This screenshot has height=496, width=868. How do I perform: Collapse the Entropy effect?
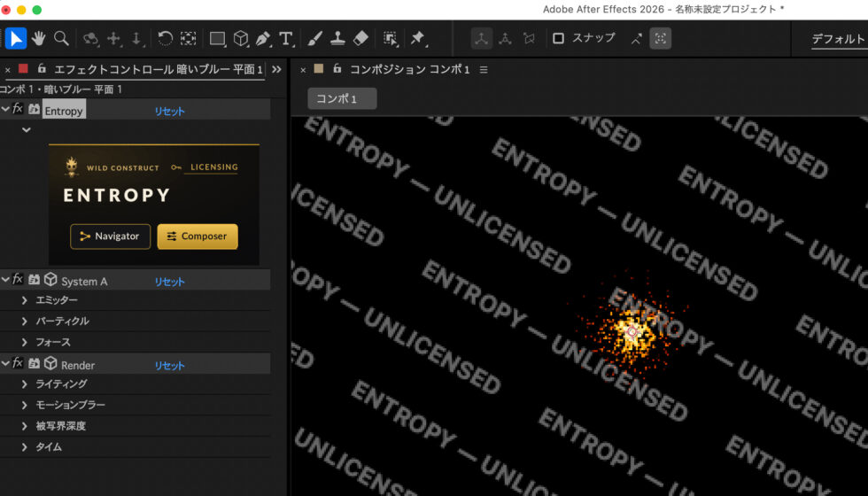point(5,109)
